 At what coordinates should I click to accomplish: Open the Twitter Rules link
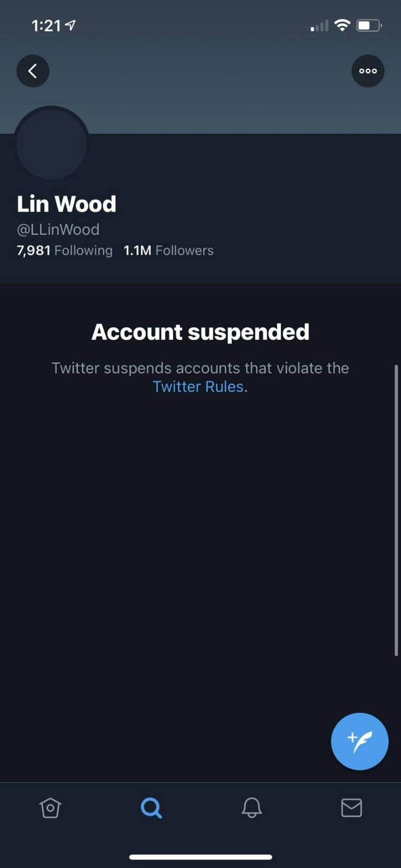[198, 387]
